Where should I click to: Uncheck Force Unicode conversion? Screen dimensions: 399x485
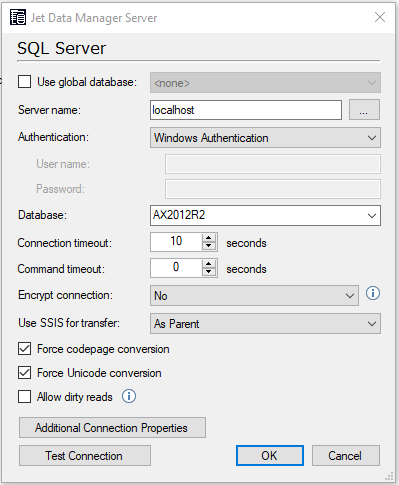(25, 373)
